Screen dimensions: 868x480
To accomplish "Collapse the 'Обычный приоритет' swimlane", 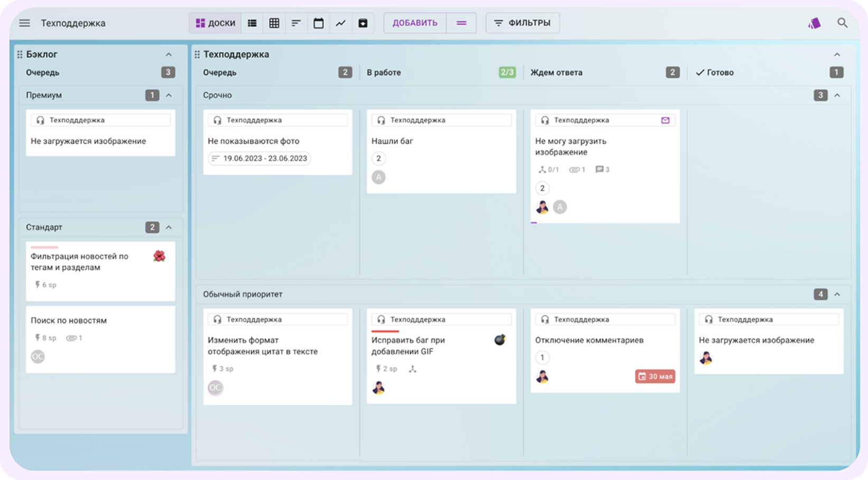I will pos(837,294).
